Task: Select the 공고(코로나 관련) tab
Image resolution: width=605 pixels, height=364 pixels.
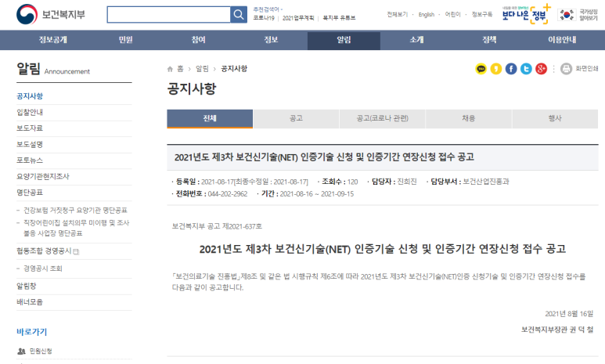Action: [x=383, y=118]
